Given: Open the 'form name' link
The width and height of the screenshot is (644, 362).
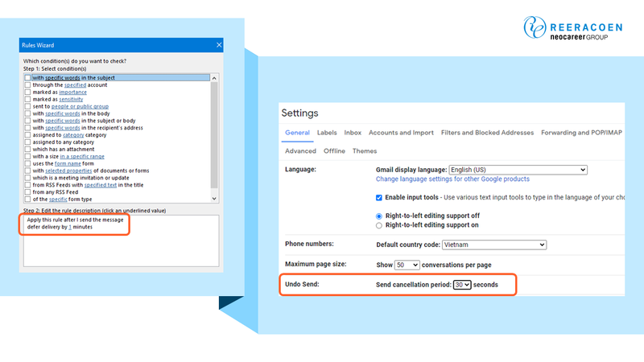Looking at the screenshot, I should pyautogui.click(x=68, y=163).
